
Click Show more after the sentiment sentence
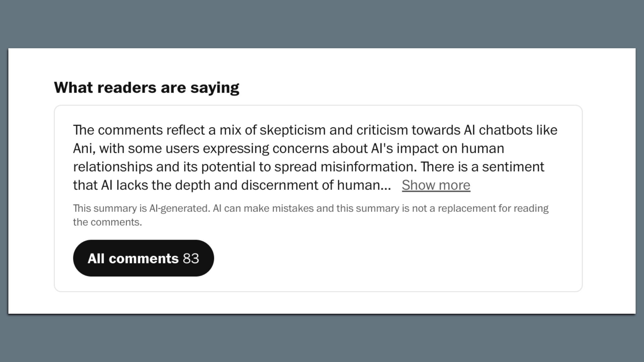point(436,185)
